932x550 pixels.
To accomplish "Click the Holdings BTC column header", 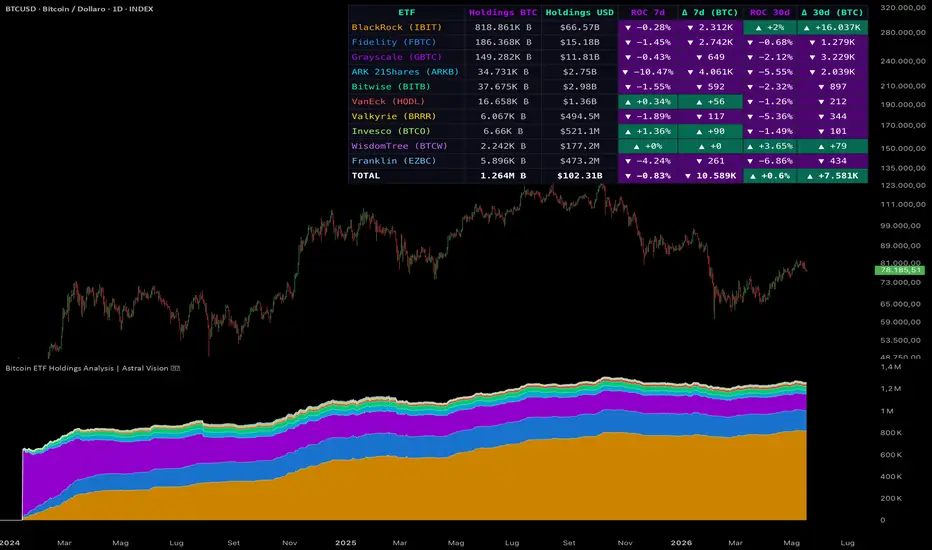I will point(503,12).
